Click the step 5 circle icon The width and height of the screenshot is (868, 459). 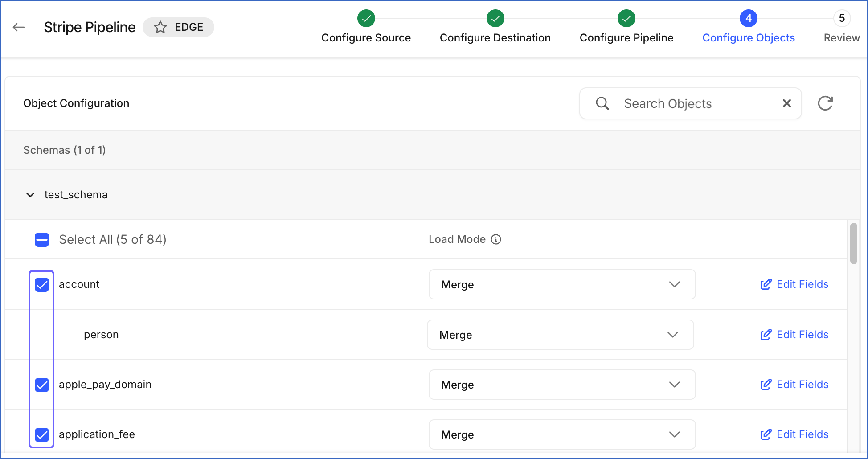[842, 18]
